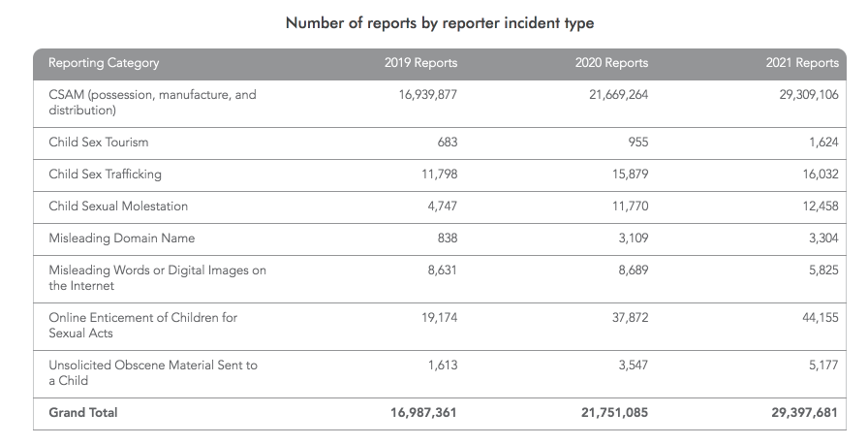Select the 'Reporting Category' column header
The image size is (868, 445).
coord(104,63)
